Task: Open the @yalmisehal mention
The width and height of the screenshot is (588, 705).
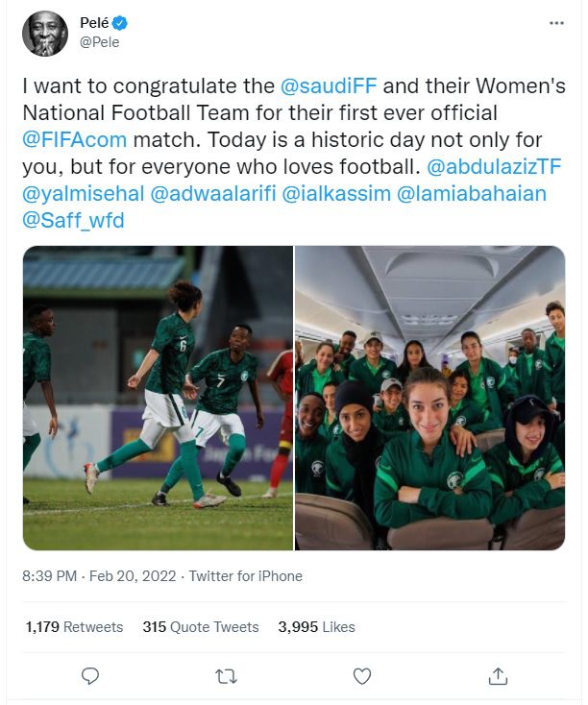Action: 84,193
